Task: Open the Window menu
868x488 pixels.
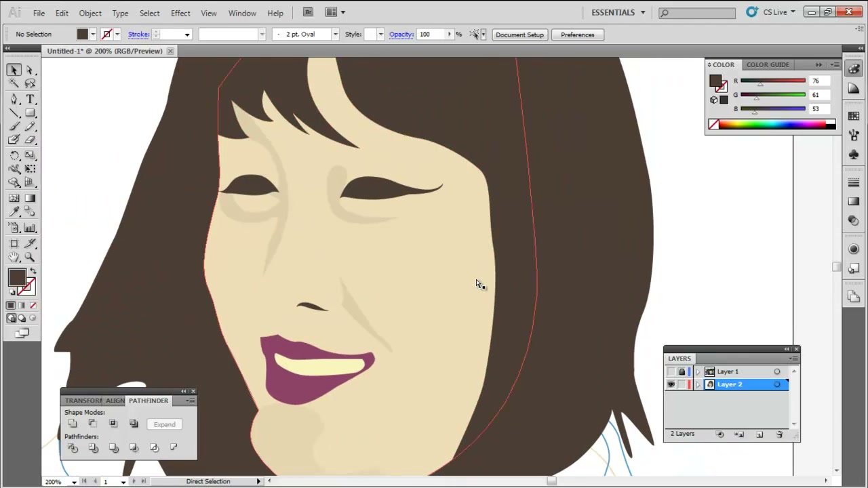Action: [x=242, y=13]
